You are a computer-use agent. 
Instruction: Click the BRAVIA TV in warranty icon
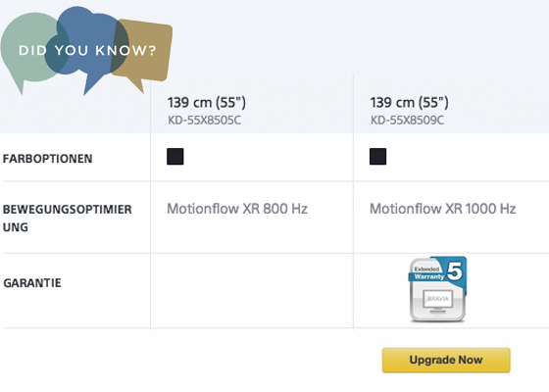(437, 302)
